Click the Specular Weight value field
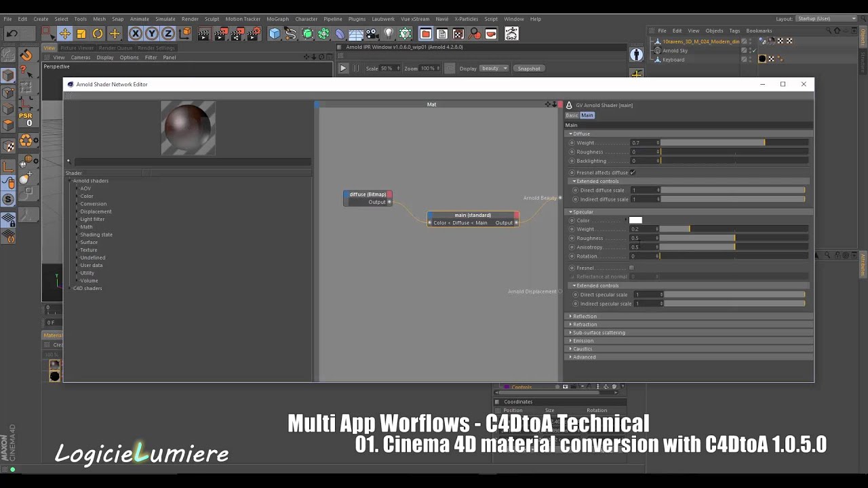Screen dimensions: 868x488 645,229
